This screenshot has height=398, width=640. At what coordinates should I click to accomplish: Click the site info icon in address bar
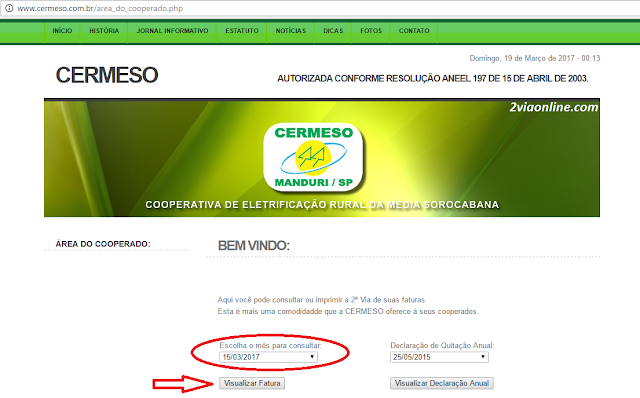point(9,8)
